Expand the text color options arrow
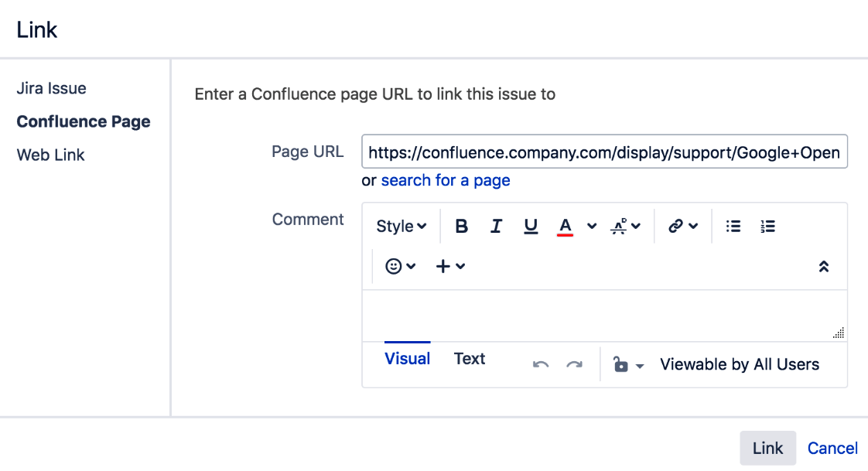Viewport: 868px width, 471px height. (x=592, y=226)
